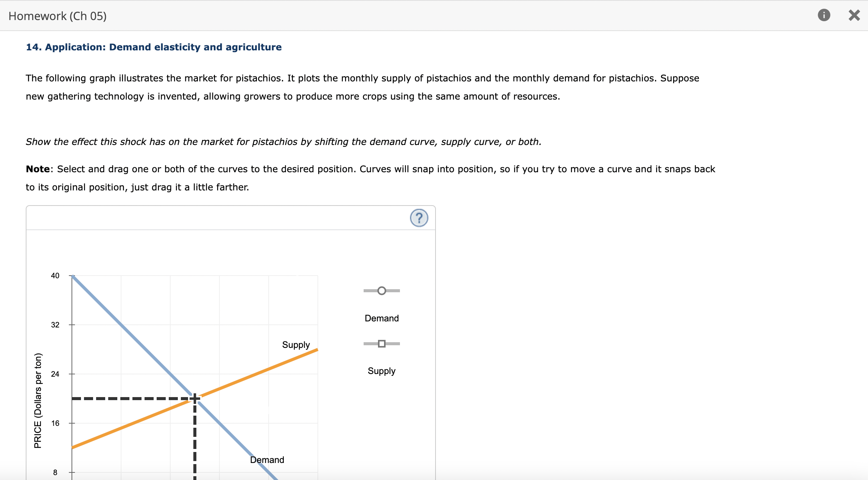Select the Supply label on the graph

coord(296,344)
